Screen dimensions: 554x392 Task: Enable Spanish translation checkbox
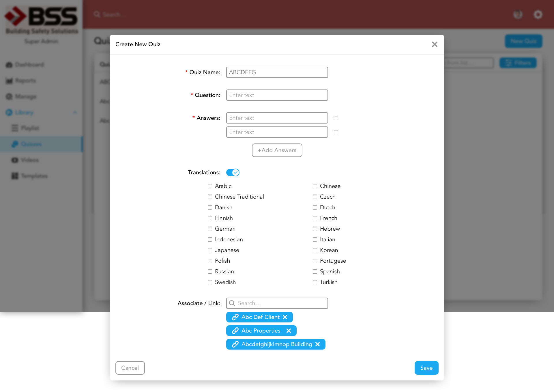315,271
